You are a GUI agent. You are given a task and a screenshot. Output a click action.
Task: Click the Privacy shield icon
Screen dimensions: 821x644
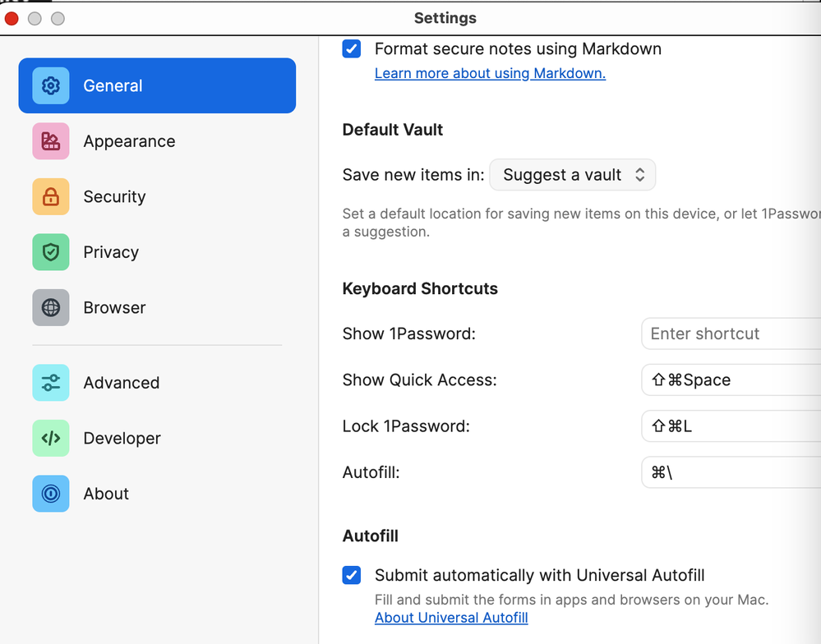(x=51, y=252)
